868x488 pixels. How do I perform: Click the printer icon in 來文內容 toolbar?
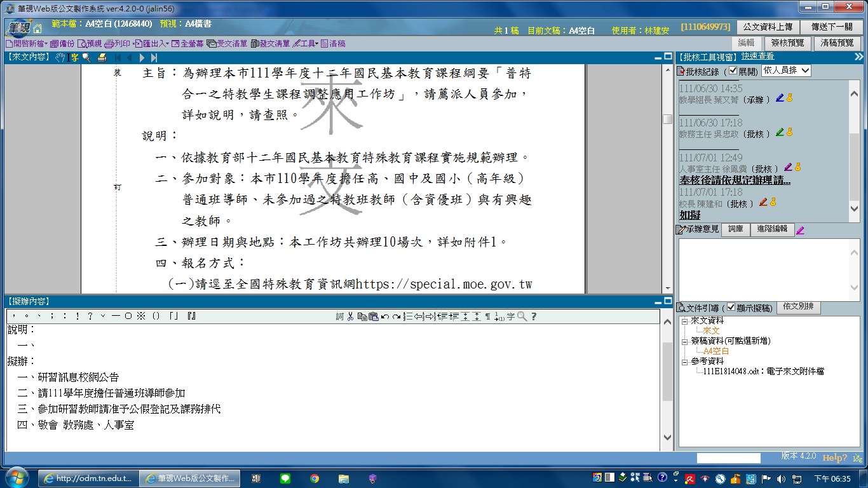click(x=102, y=58)
